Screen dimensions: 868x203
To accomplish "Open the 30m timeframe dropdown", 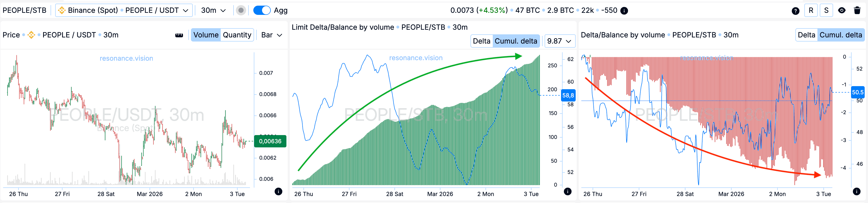I will click(x=213, y=11).
